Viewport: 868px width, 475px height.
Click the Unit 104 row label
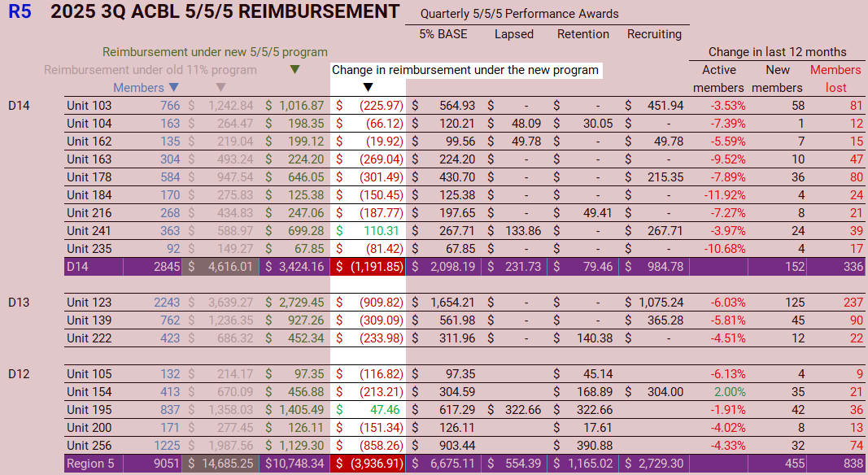[x=89, y=124]
